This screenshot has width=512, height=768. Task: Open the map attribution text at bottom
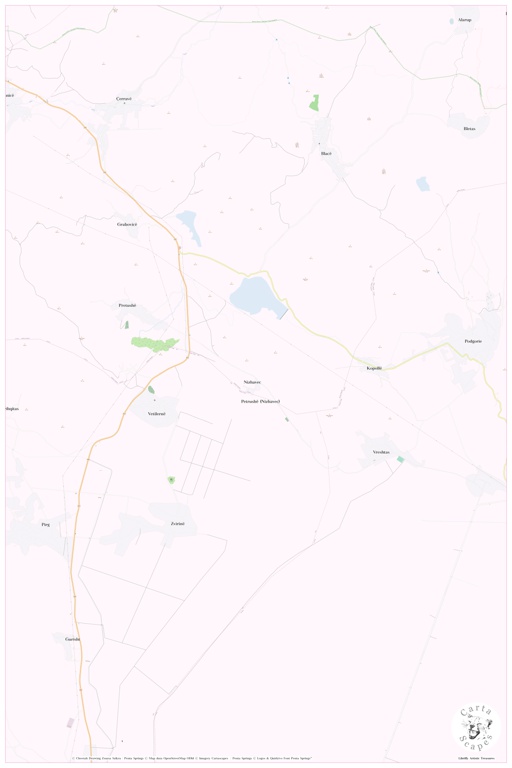pos(192,758)
